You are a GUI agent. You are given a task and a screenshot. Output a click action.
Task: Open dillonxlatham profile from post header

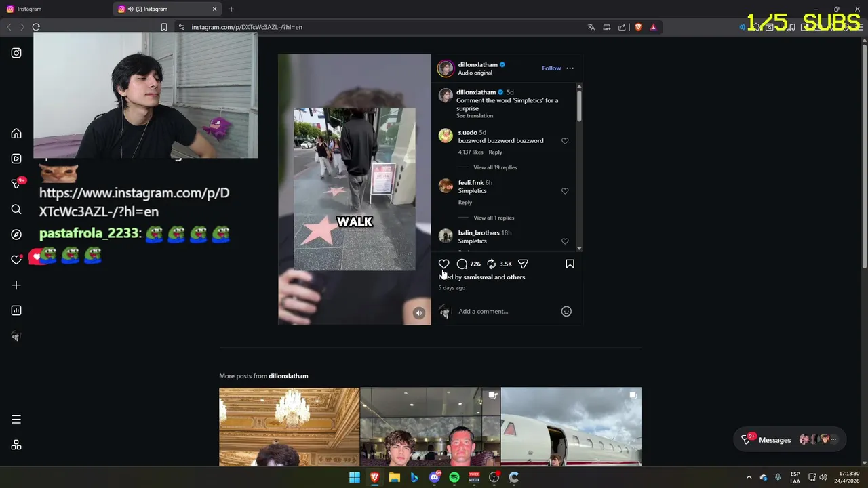(477, 65)
